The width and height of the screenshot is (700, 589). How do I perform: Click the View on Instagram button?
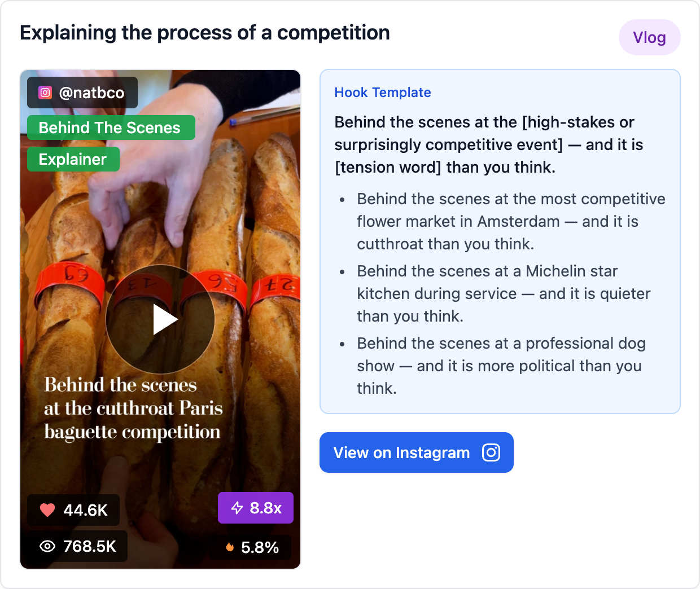tap(417, 452)
